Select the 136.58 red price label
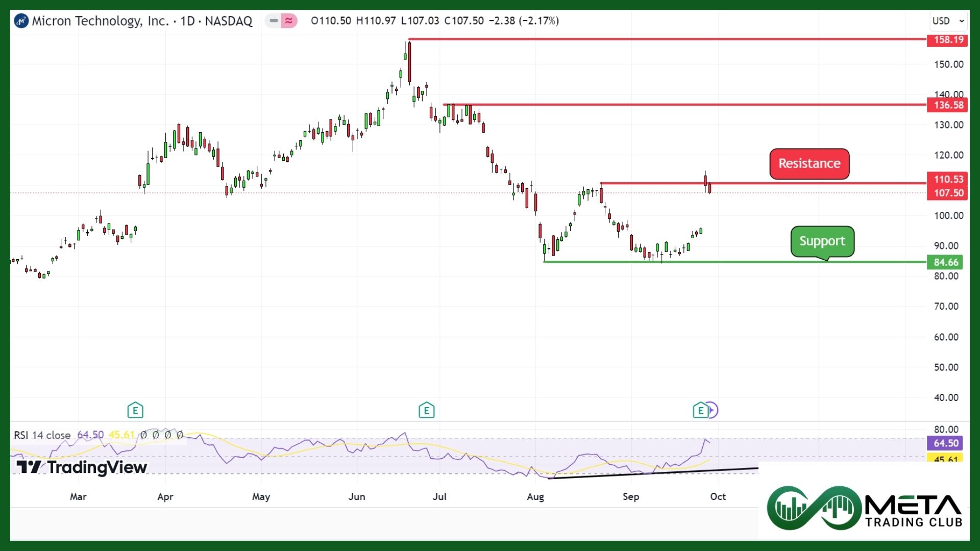 pyautogui.click(x=947, y=105)
